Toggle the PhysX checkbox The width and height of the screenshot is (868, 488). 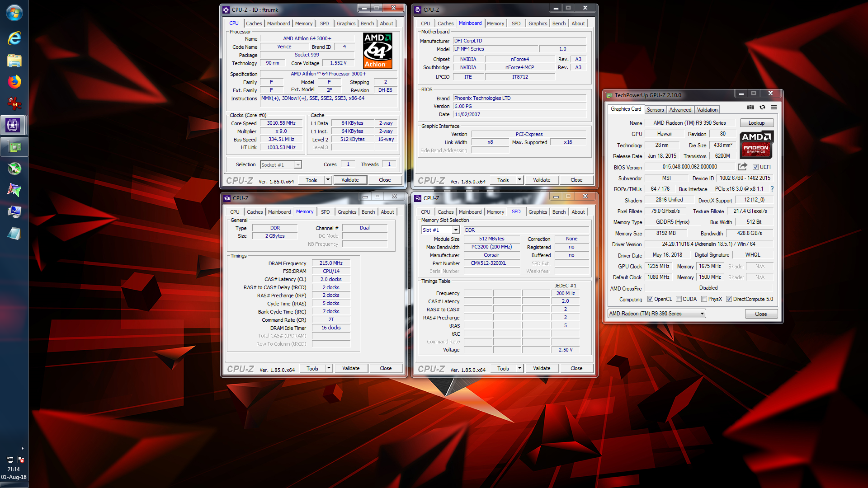click(x=704, y=299)
